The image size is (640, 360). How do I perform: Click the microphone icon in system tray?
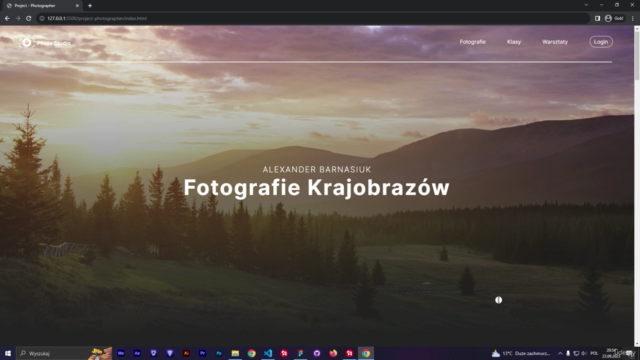[x=568, y=353]
